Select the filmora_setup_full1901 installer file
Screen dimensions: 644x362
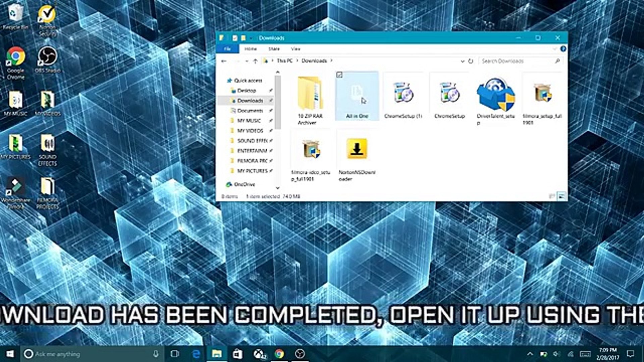pyautogui.click(x=542, y=93)
